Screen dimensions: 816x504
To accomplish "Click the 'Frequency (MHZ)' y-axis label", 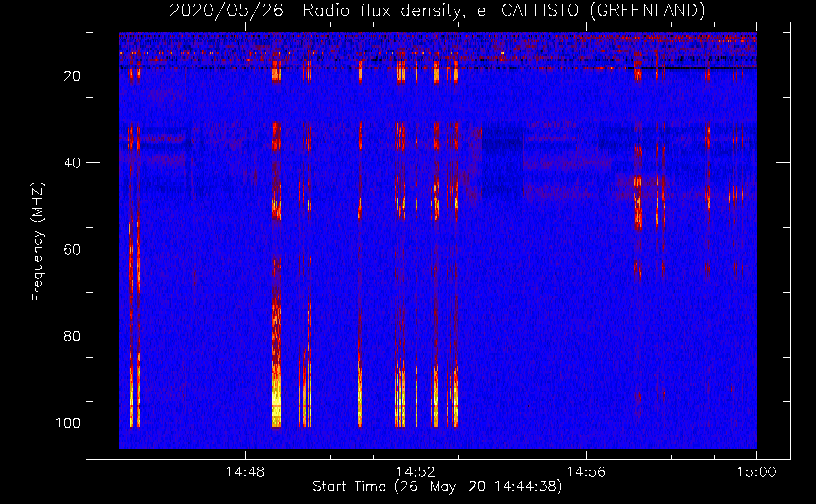I will point(38,241).
